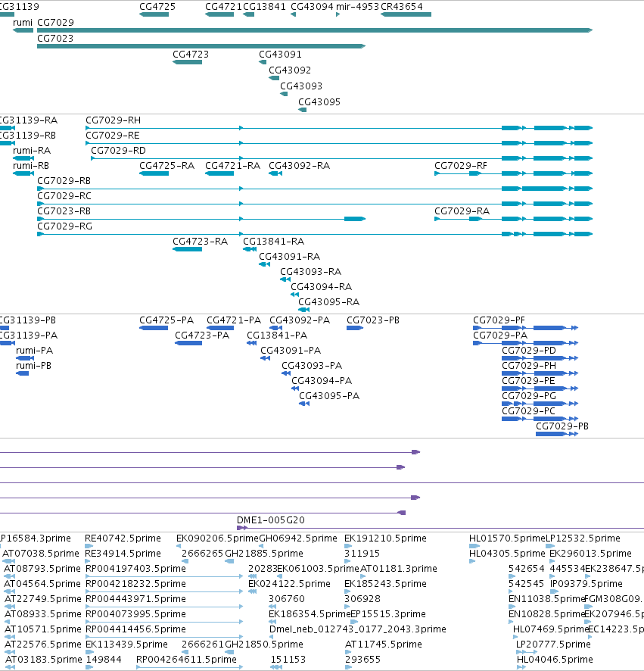Click the RE40742.5prime EST label
Image resolution: width=644 pixels, height=671 pixels.
pyautogui.click(x=123, y=538)
